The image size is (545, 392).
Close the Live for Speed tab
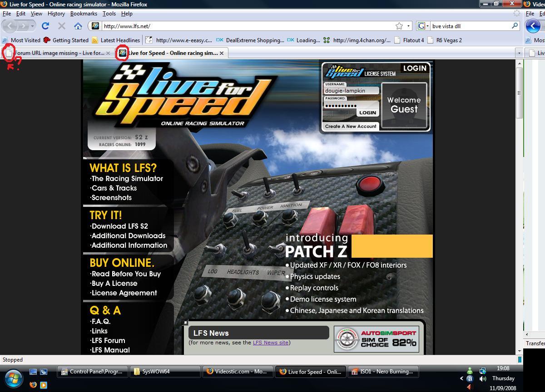221,53
